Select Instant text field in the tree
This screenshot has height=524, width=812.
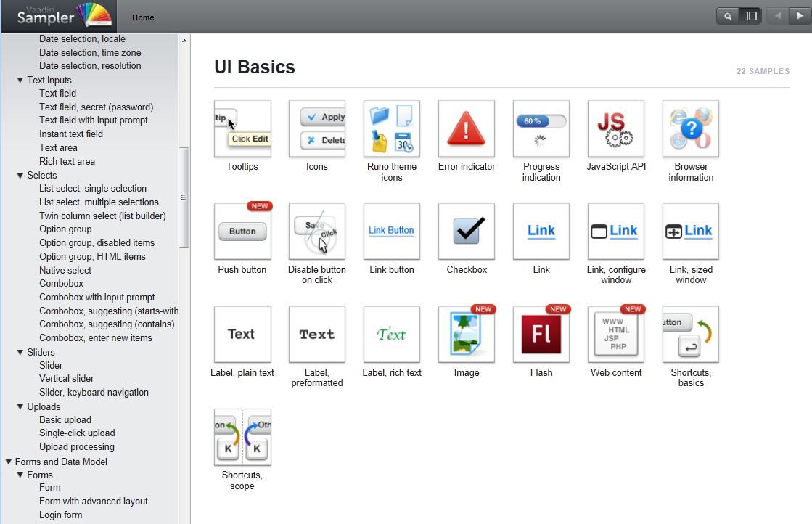(x=71, y=134)
